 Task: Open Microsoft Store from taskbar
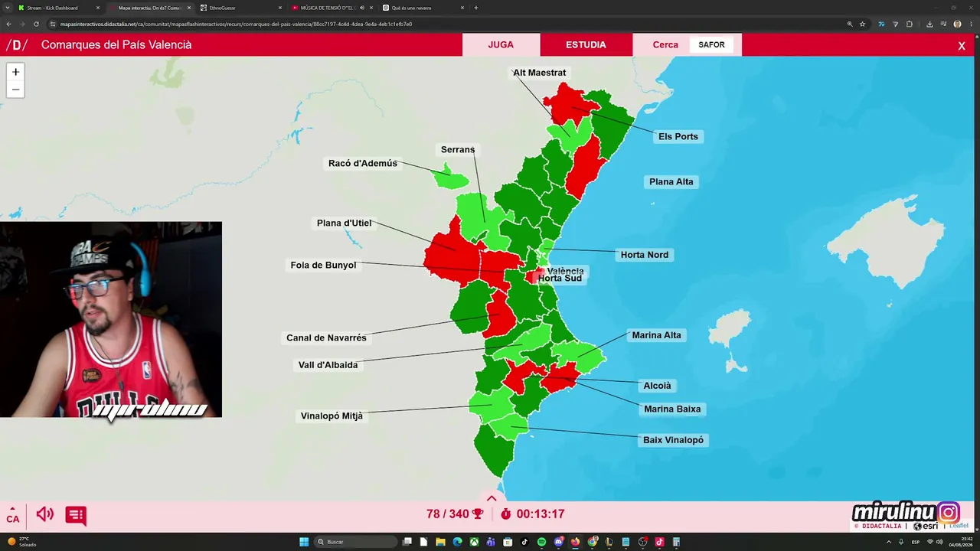click(508, 542)
